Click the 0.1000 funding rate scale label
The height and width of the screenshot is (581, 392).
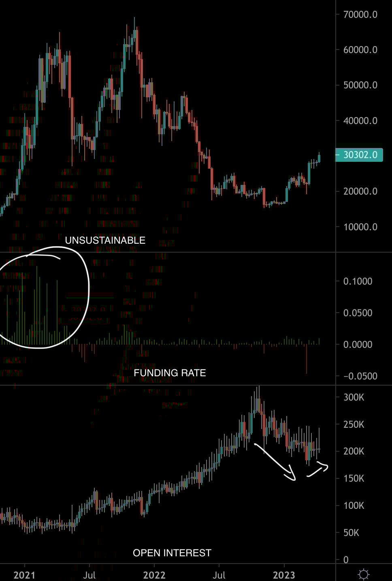tap(358, 281)
